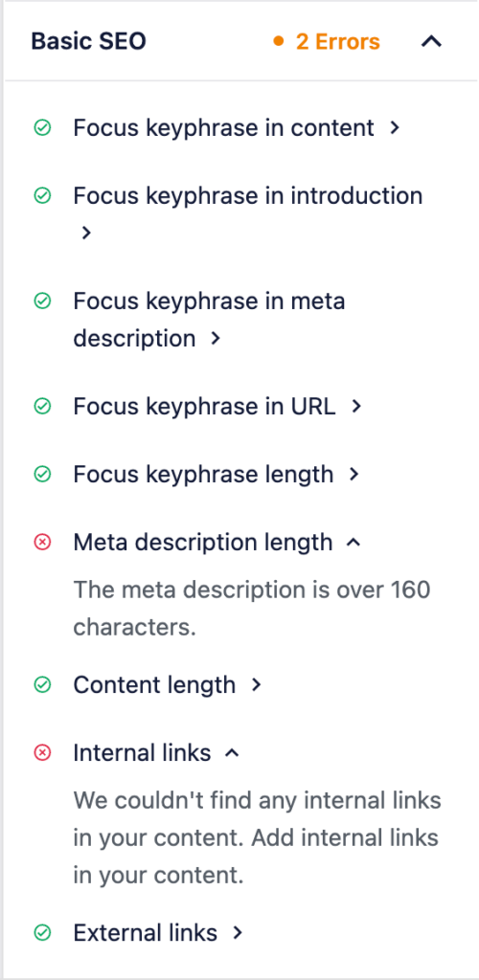The width and height of the screenshot is (479, 980).
Task: Click the green check icon beside Content length
Action: tap(42, 685)
